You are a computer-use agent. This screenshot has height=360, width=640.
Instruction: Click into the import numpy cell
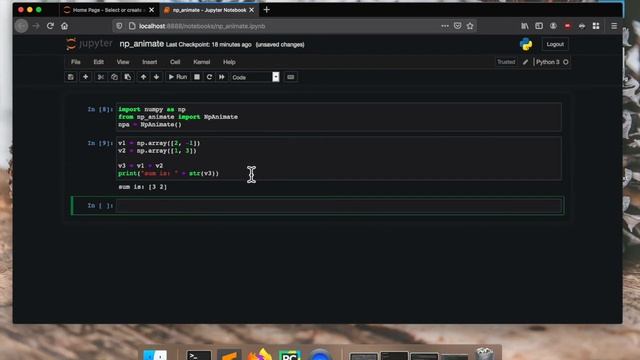click(x=339, y=117)
